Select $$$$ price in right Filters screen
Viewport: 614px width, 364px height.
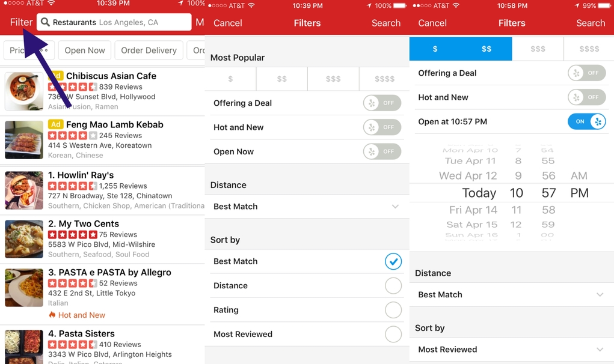(589, 49)
